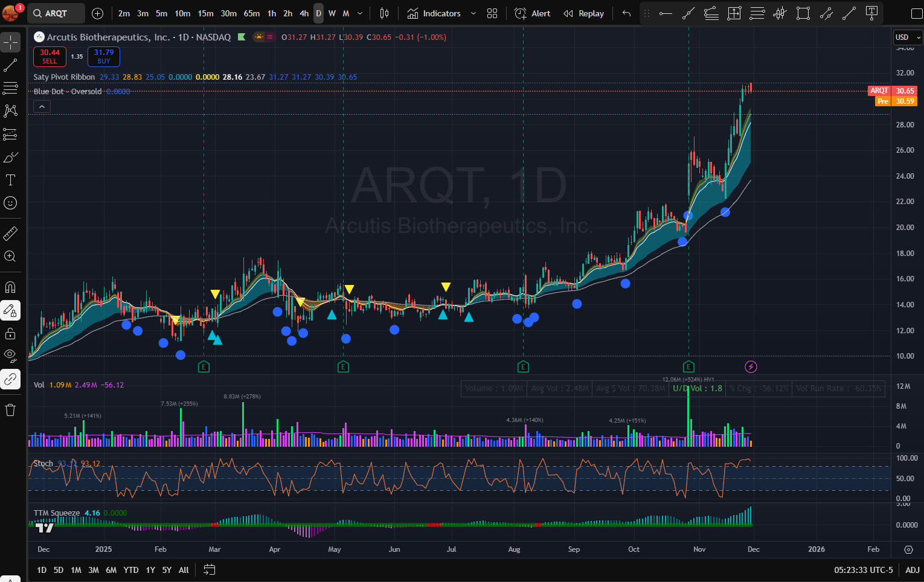Select the trend line tool in left sidebar
Image resolution: width=924 pixels, height=582 pixels.
click(10, 65)
